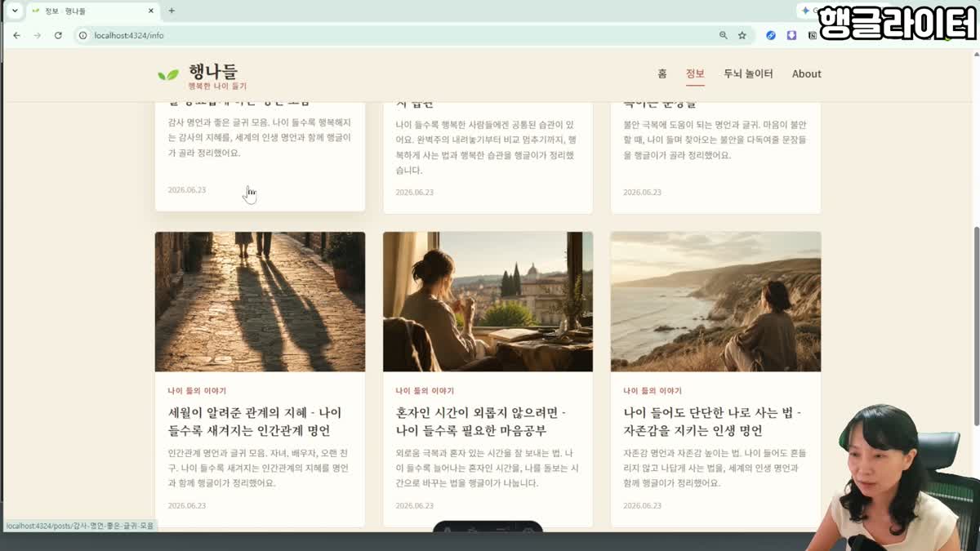Click the 나이 들수록 행복한 사람들에겐 description

488,148
